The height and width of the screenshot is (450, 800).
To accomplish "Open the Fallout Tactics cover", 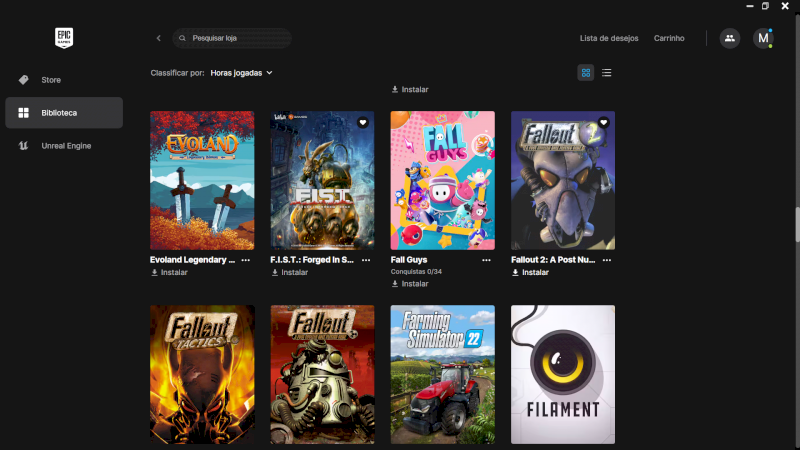I will click(202, 374).
